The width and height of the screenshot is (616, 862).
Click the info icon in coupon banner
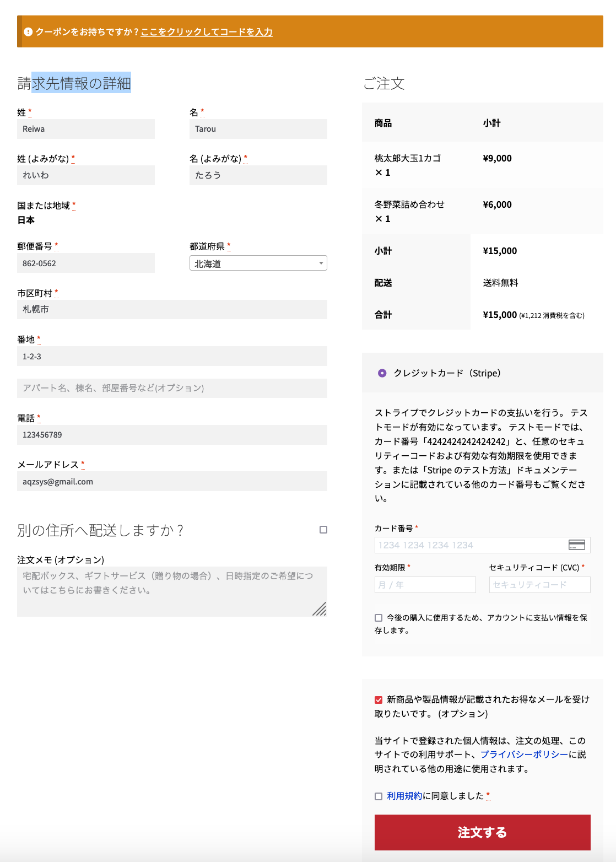29,32
